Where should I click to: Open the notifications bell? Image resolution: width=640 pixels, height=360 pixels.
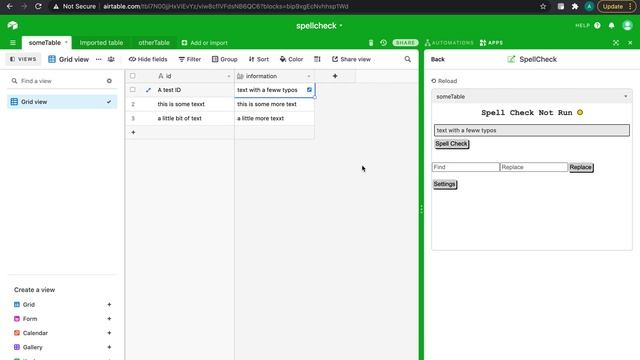click(611, 25)
